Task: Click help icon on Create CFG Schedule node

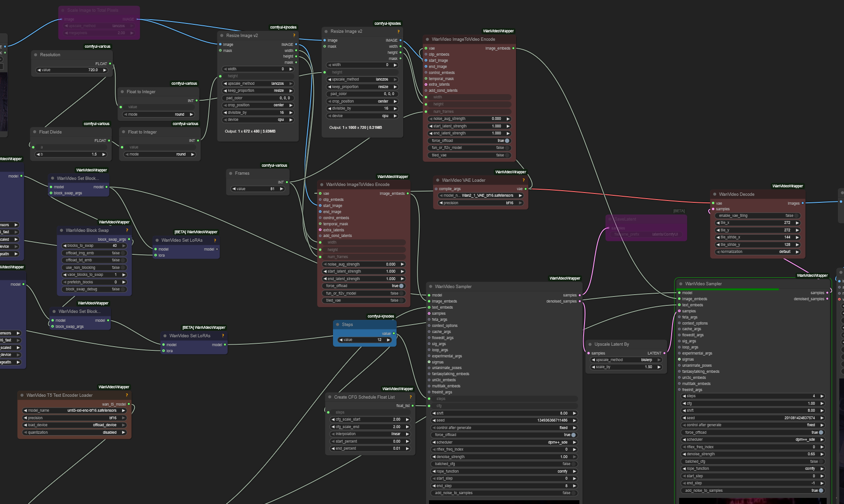Action: (x=410, y=397)
